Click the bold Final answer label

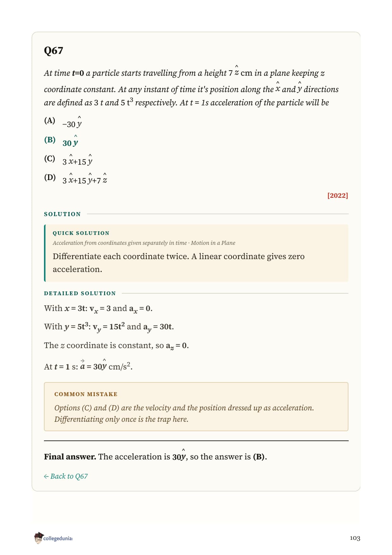70,457
